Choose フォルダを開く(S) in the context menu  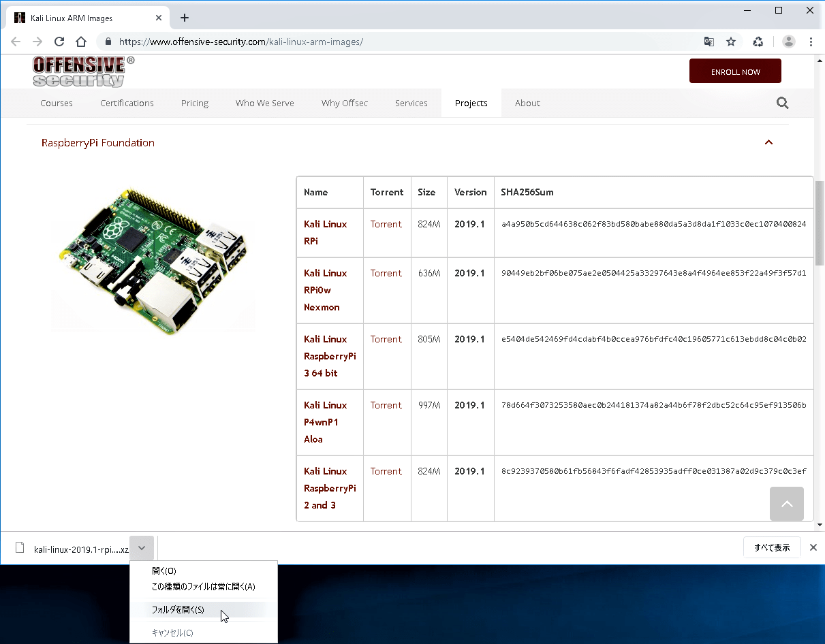pos(204,610)
